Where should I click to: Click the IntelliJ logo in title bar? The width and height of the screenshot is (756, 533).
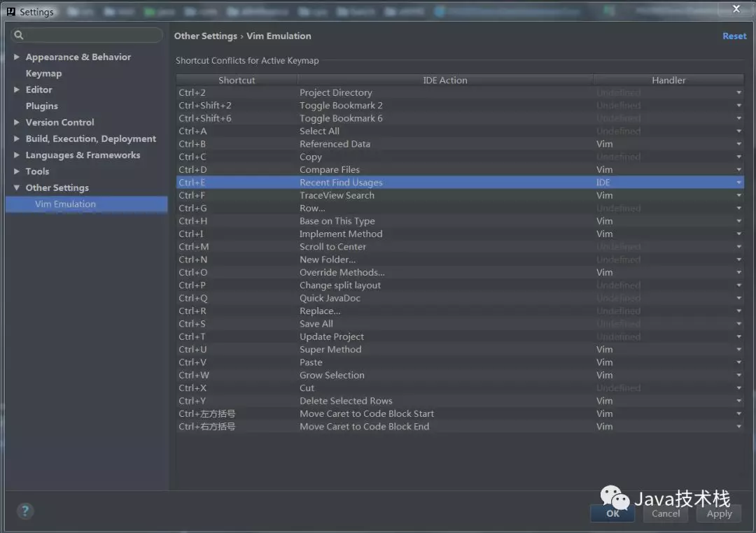(10, 12)
